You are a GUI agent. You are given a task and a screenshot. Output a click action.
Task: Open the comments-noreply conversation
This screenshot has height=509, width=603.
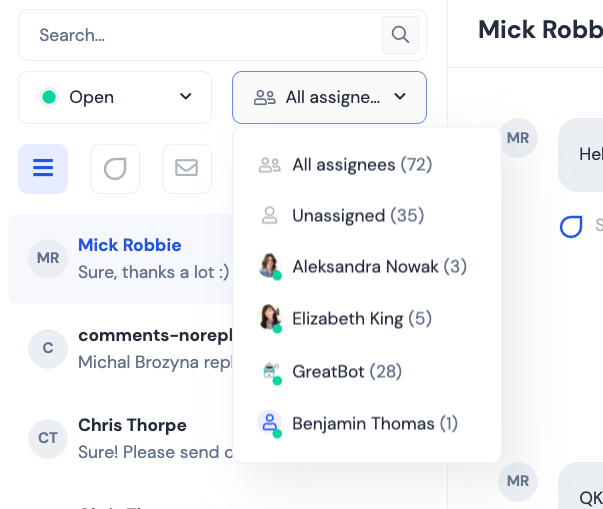[121, 349]
